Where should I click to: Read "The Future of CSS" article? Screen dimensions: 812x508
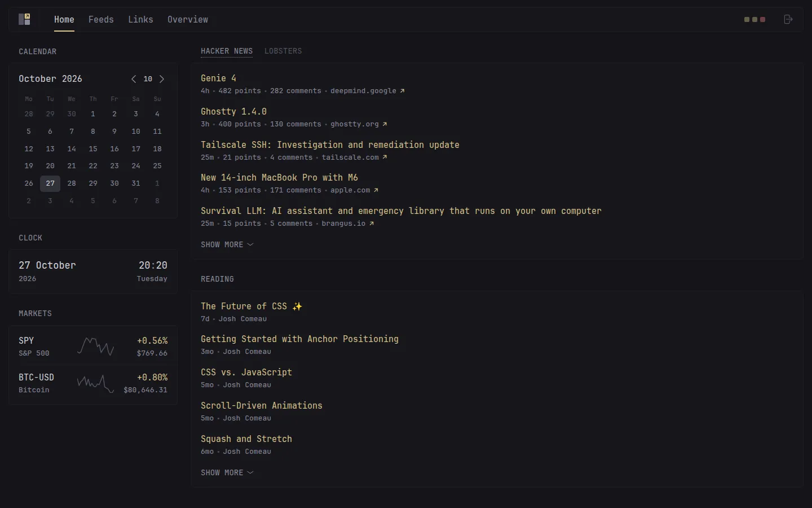pyautogui.click(x=251, y=306)
